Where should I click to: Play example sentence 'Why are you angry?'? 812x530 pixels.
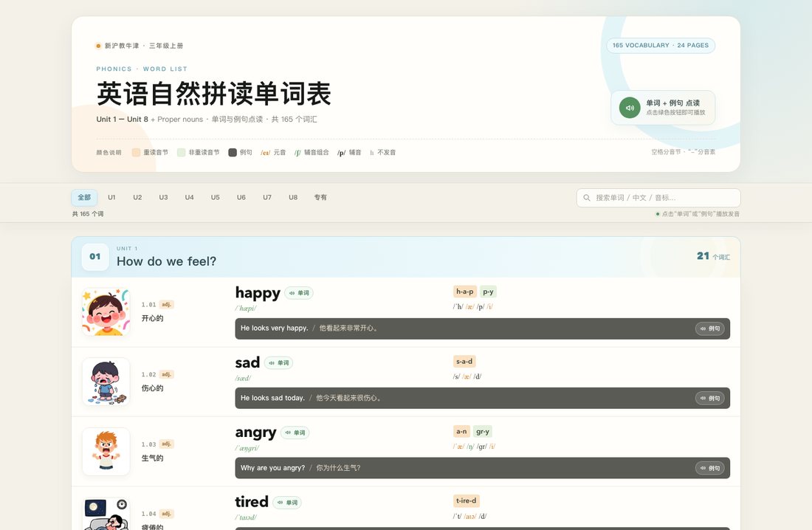pyautogui.click(x=710, y=468)
